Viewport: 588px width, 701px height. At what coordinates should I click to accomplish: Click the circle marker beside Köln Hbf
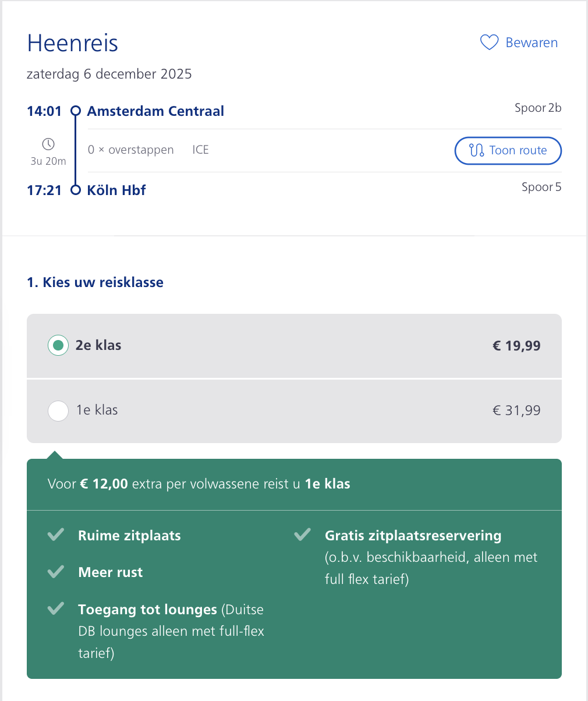75,190
